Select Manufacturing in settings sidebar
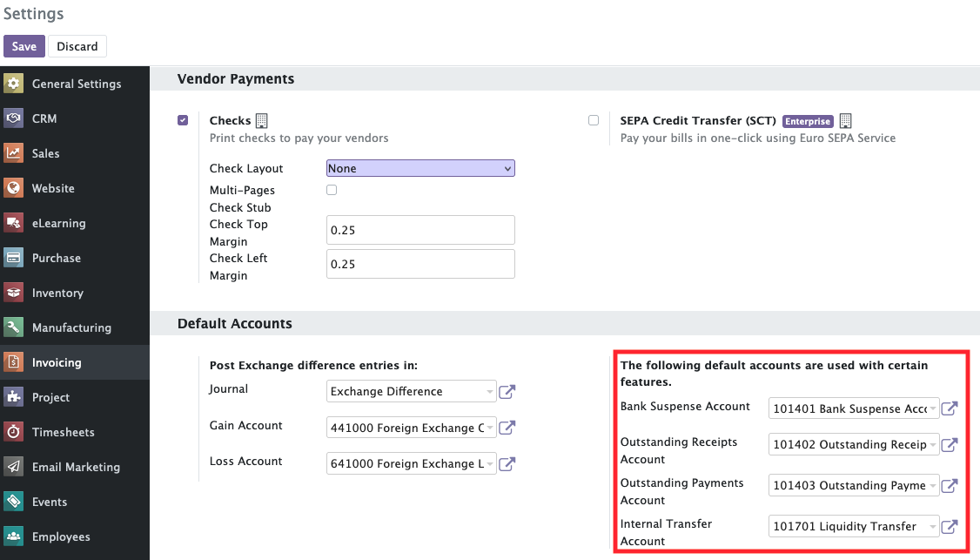980x560 pixels. click(75, 327)
